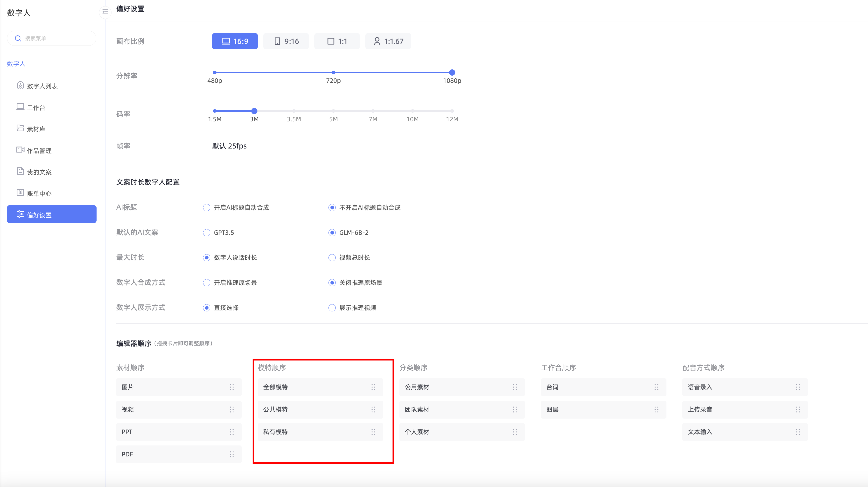Select 9:16 canvas ratio button

coord(286,41)
